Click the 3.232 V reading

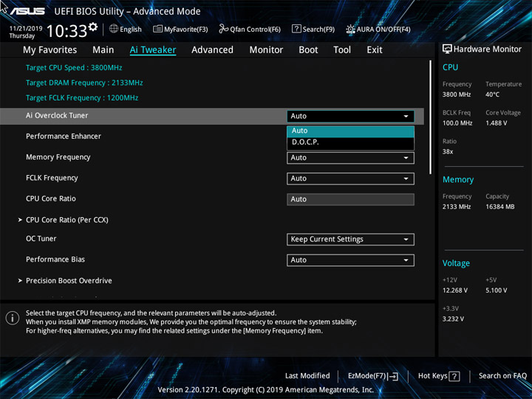[x=453, y=319]
